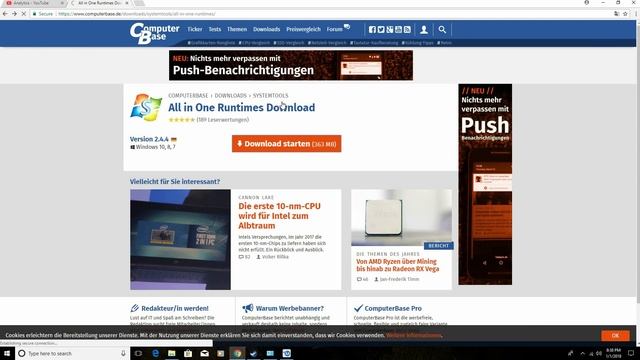This screenshot has width=640, height=360.
Task: Click the Chrome icon on the taskbar
Action: pyautogui.click(x=237, y=353)
